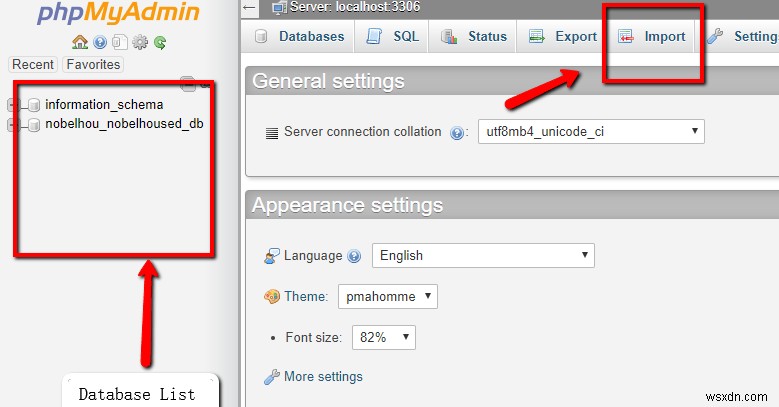Image resolution: width=779 pixels, height=407 pixels.
Task: Click the left arrow collapse panel icon
Action: click(x=250, y=7)
